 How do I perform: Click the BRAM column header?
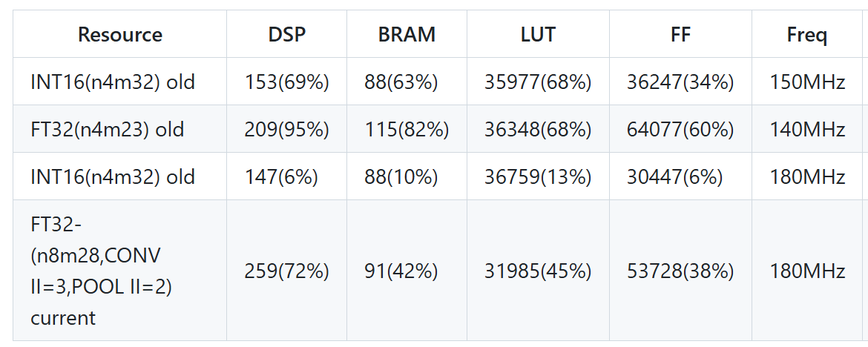[407, 34]
